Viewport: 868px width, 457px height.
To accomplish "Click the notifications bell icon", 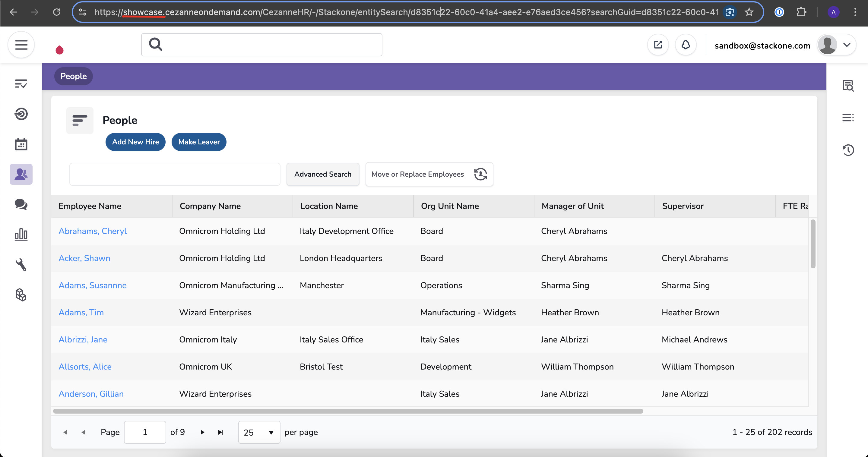I will 685,45.
